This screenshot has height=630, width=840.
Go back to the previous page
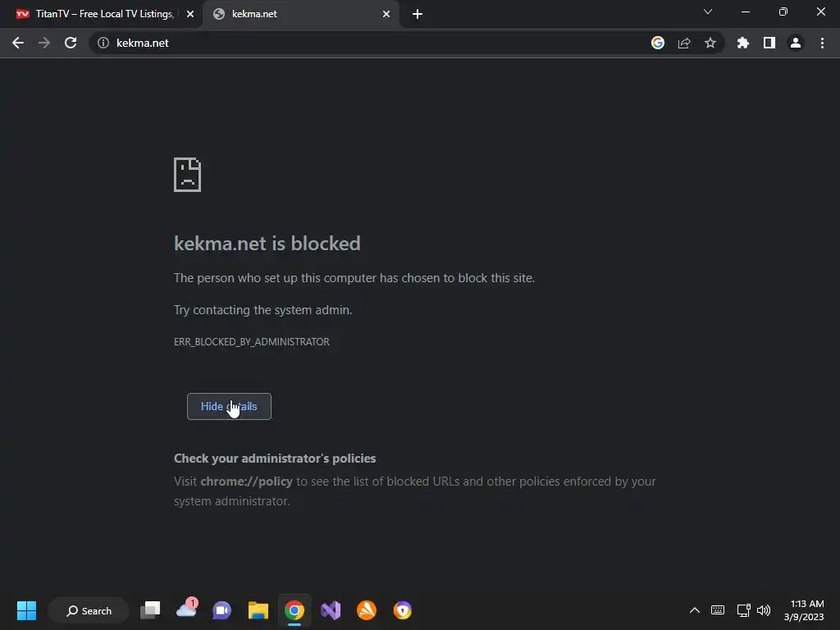(18, 43)
